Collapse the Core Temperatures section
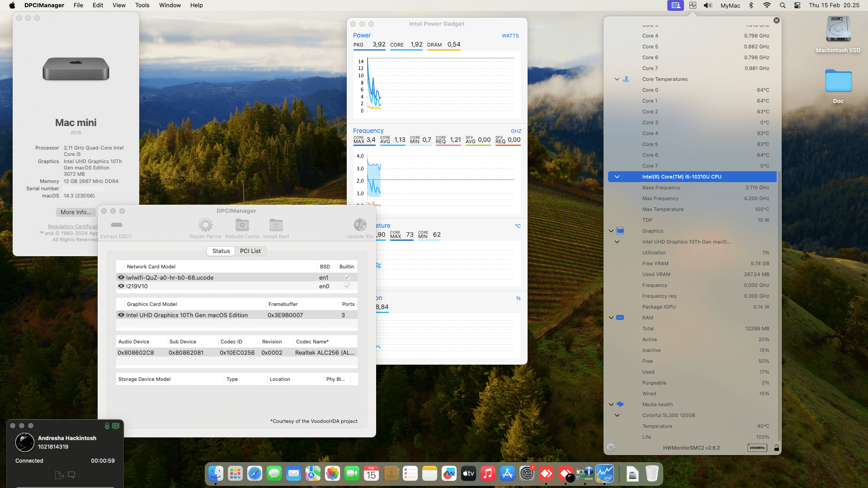 coord(617,79)
